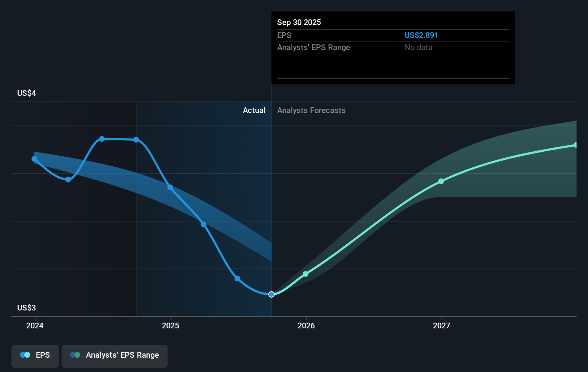Click the Actual section label
Image resolution: width=588 pixels, height=372 pixels.
[254, 111]
